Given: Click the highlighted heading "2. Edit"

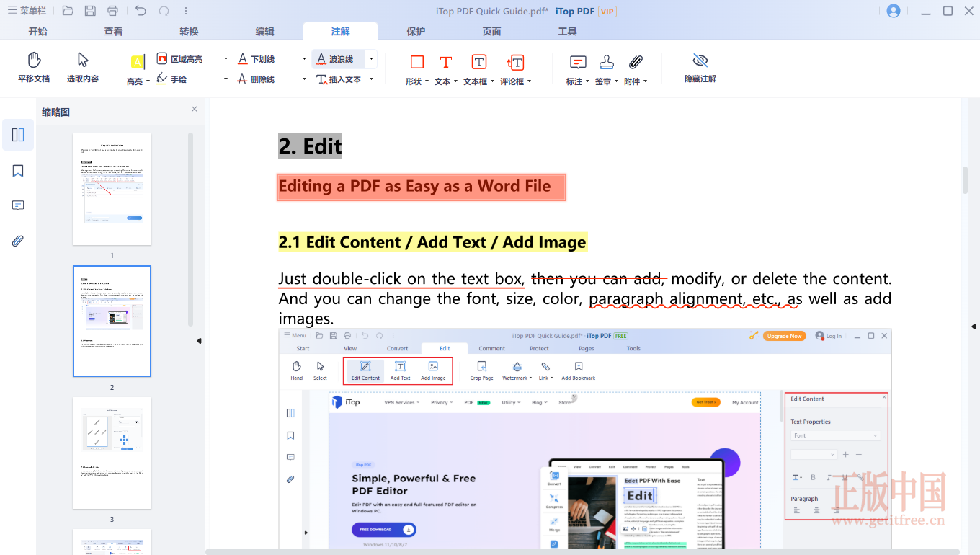Looking at the screenshot, I should coord(310,146).
